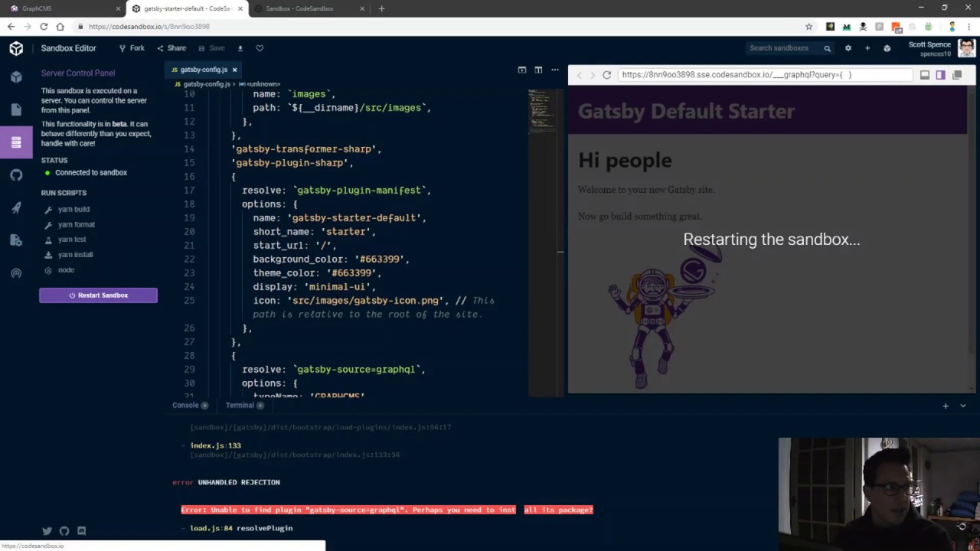Run yarn build script
This screenshot has height=551, width=980.
pyautogui.click(x=73, y=209)
